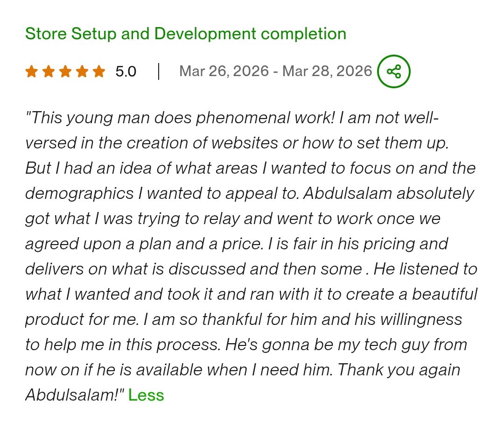The height and width of the screenshot is (423, 504).
Task: Click the first orange rating star
Action: point(31,71)
